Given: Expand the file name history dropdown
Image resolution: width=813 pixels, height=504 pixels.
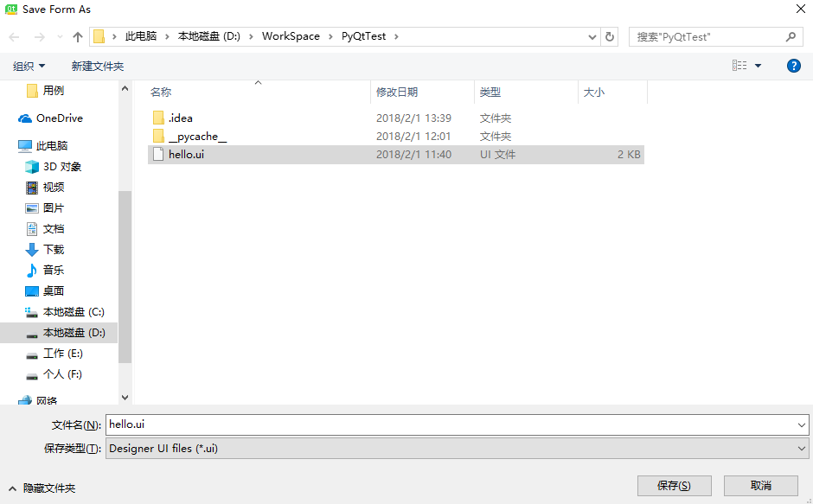Looking at the screenshot, I should [x=801, y=425].
